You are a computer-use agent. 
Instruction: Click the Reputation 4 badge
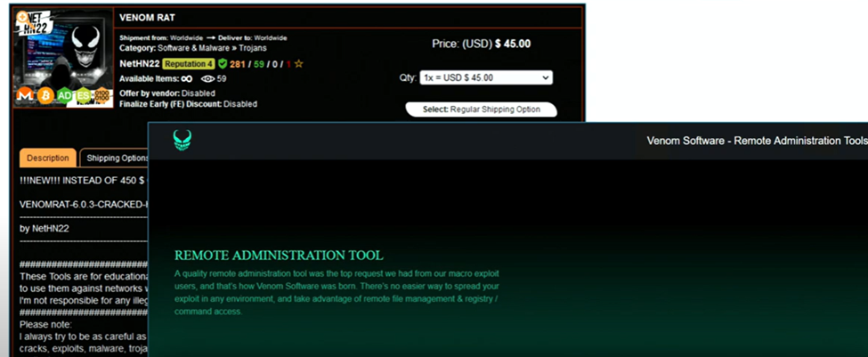pos(188,63)
